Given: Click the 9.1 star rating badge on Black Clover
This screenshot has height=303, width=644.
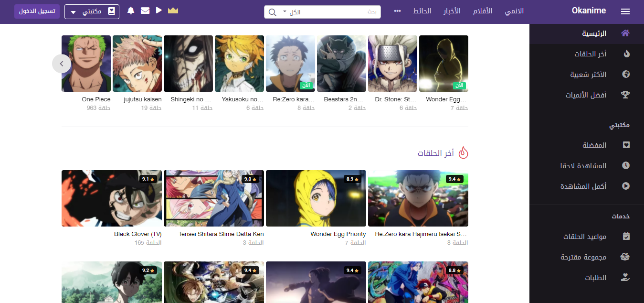Looking at the screenshot, I should pyautogui.click(x=148, y=179).
